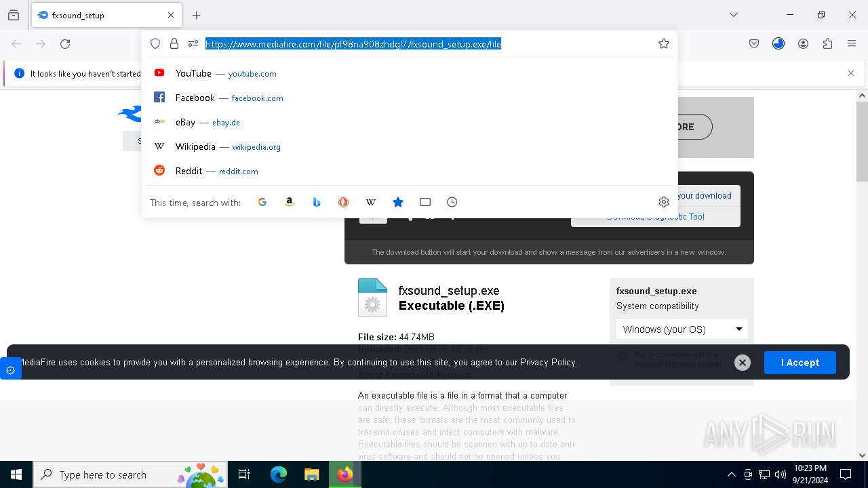Search in Bookmarks with star icon

(398, 202)
